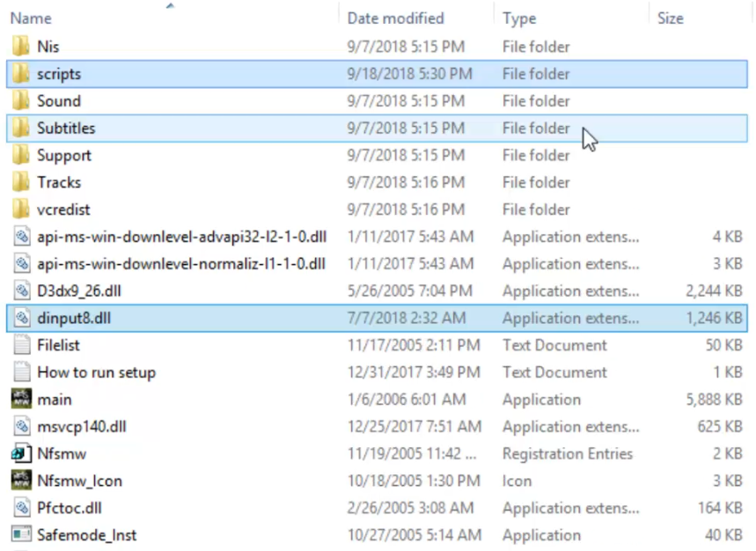
Task: Click the Registration Entries type cell
Action: click(x=568, y=453)
